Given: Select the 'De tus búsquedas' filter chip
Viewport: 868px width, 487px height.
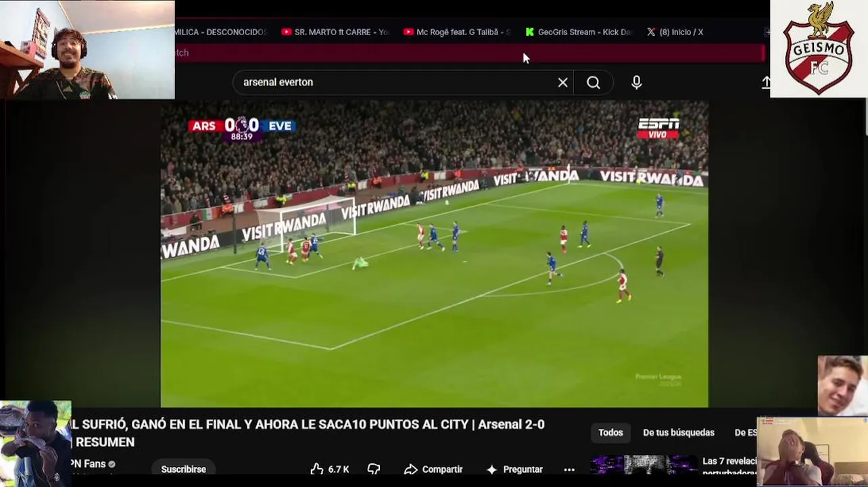Looking at the screenshot, I should 679,433.
